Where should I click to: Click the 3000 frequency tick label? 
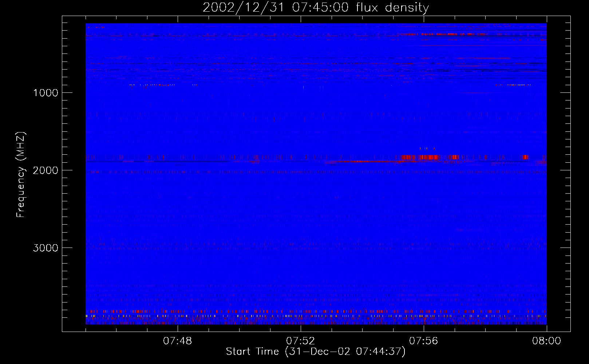click(x=46, y=248)
